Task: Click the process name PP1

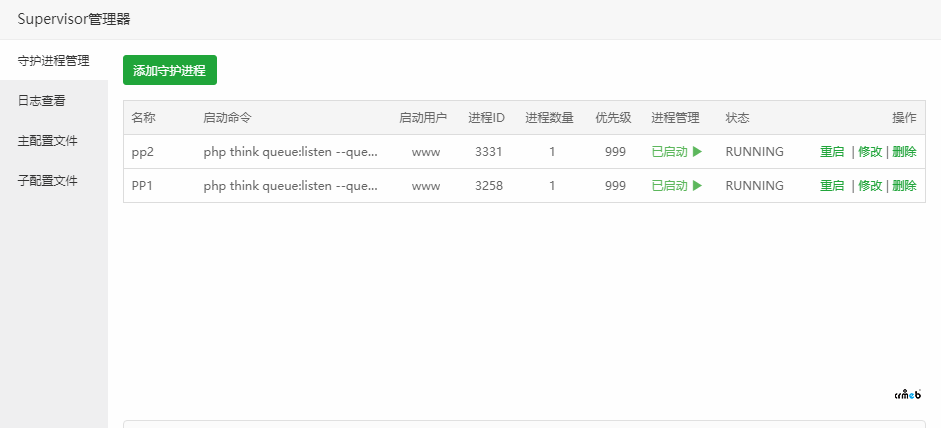Action: (x=142, y=186)
